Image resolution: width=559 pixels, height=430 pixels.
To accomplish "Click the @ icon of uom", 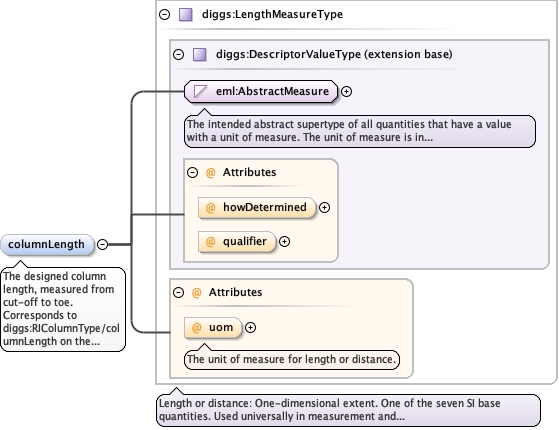I will click(196, 328).
